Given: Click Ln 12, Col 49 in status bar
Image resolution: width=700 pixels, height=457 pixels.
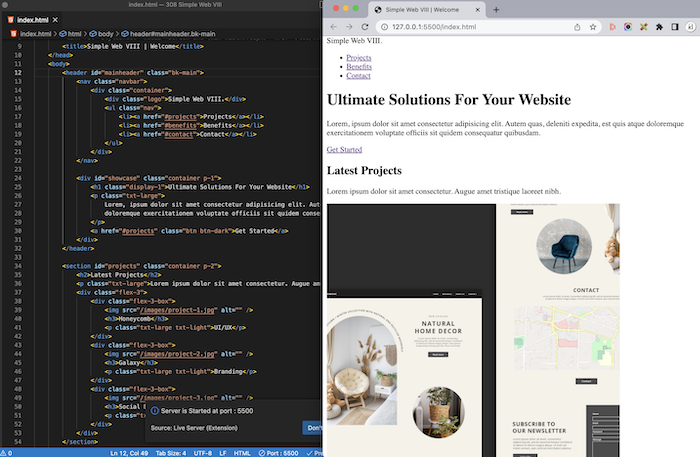Looking at the screenshot, I should click(x=129, y=453).
